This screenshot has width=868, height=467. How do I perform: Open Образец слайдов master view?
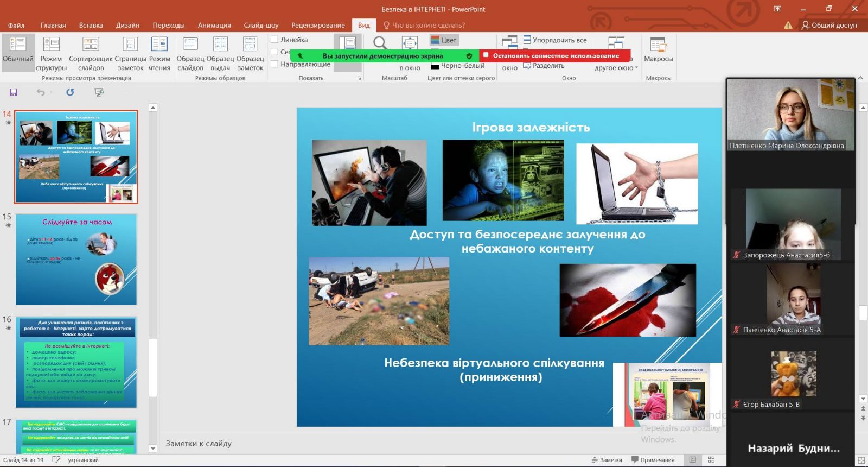point(190,53)
